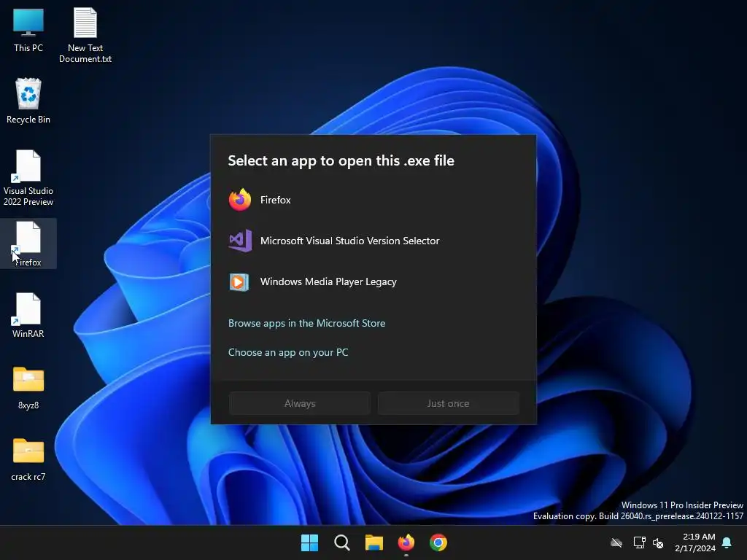Select the crack rc7 folder on desktop
This screenshot has height=560, width=747.
point(28,459)
